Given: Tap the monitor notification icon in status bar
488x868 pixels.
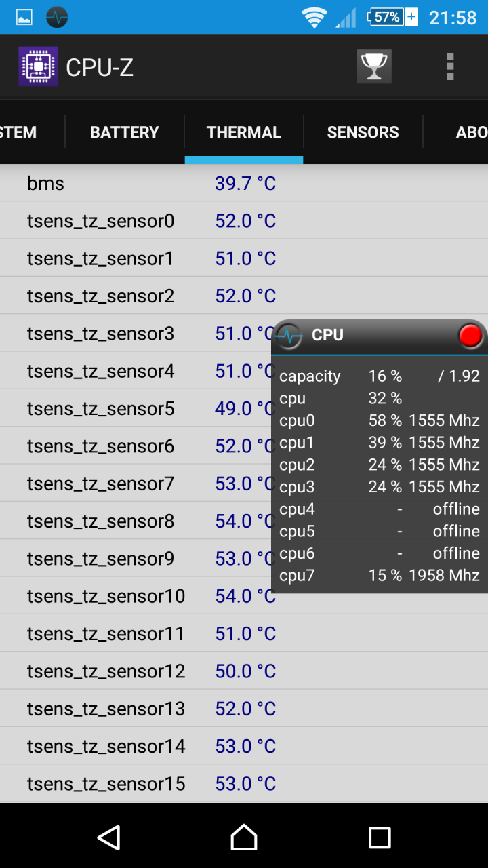Looking at the screenshot, I should (x=57, y=17).
